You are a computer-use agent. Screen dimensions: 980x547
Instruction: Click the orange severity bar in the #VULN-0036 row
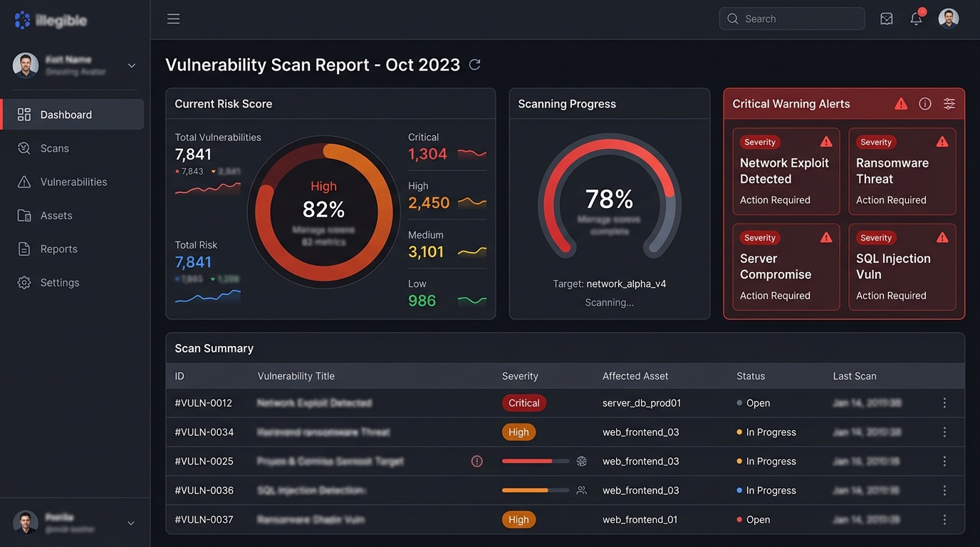click(536, 491)
